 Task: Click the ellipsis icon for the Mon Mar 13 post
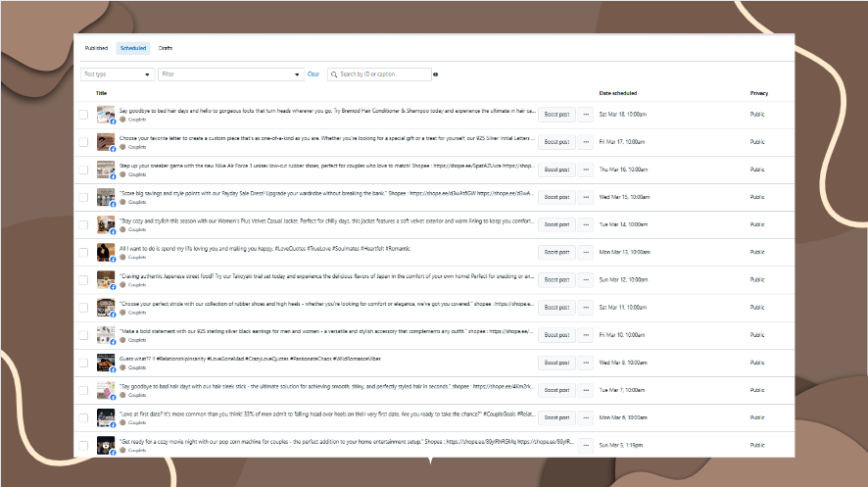(586, 253)
